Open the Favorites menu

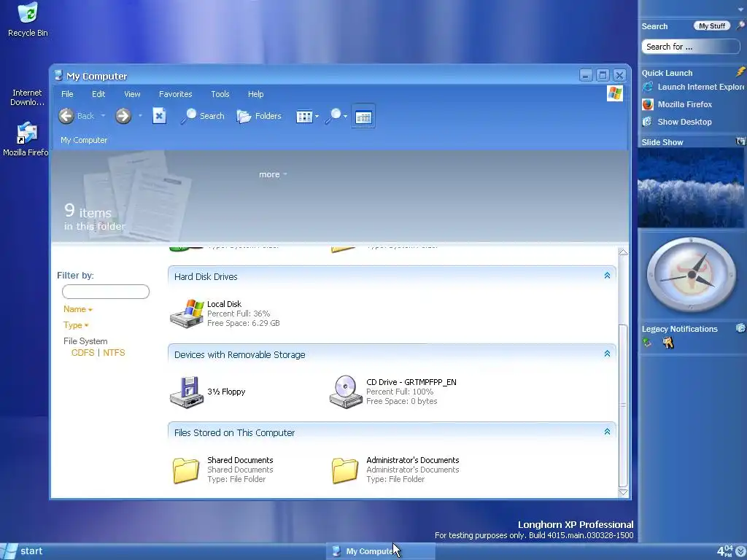175,94
